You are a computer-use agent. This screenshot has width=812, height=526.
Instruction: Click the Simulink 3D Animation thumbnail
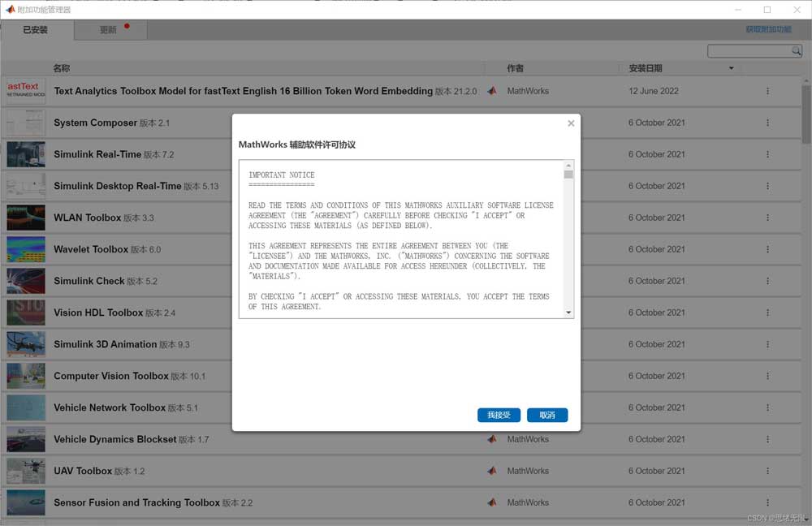coord(26,344)
